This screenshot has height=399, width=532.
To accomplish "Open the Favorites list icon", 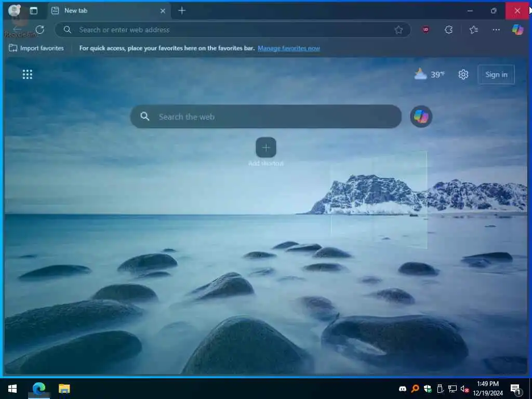I will tap(474, 30).
